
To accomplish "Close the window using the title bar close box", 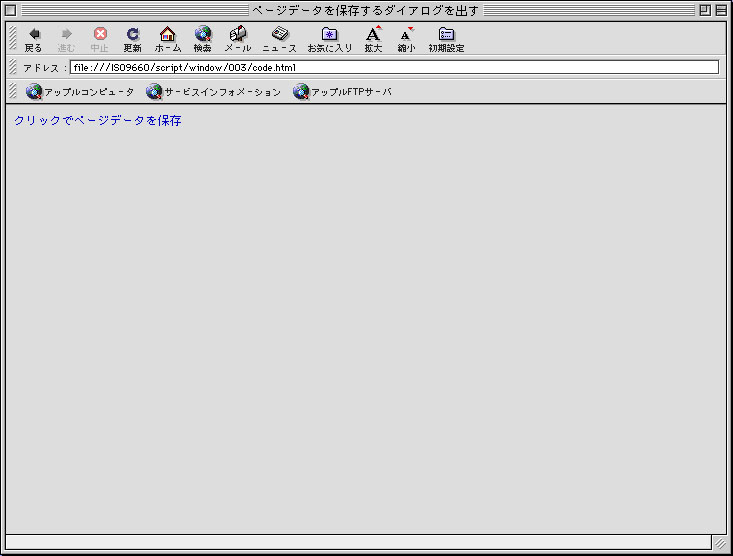I will (10, 10).
